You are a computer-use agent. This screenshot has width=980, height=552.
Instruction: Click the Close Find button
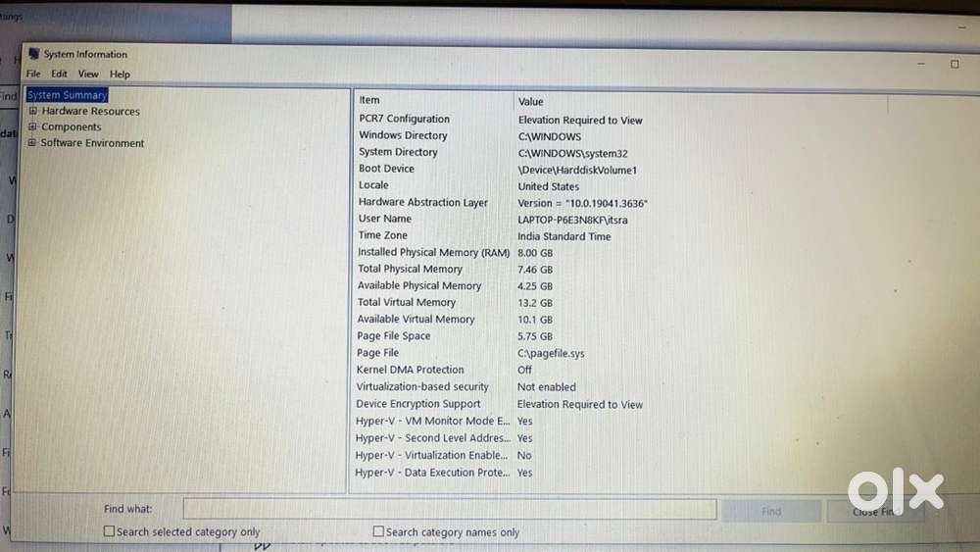[x=872, y=511]
